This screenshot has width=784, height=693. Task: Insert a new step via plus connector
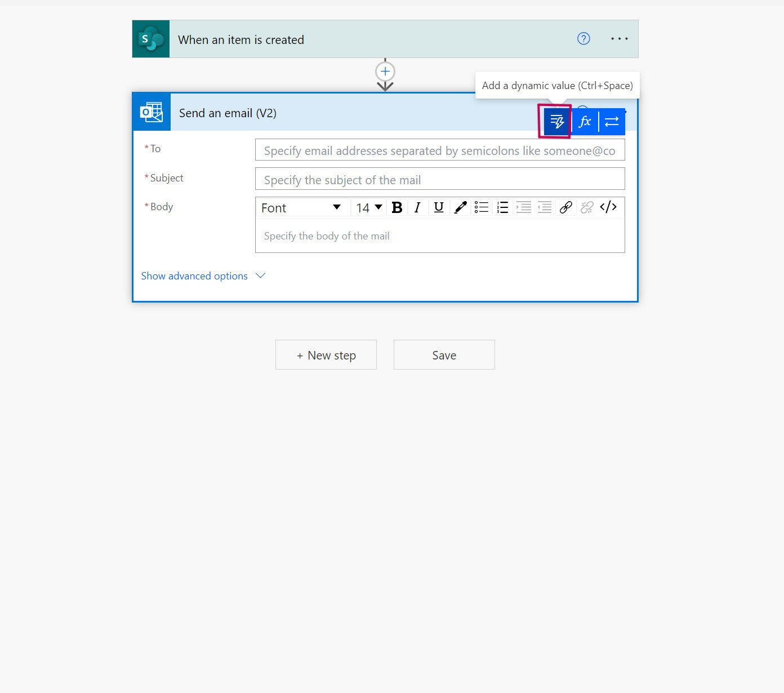click(385, 72)
